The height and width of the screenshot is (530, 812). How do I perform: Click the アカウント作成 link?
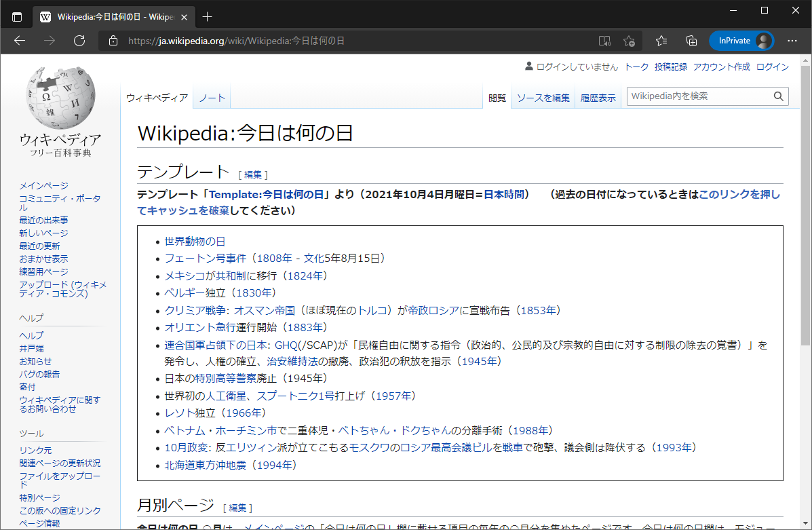[x=721, y=67]
